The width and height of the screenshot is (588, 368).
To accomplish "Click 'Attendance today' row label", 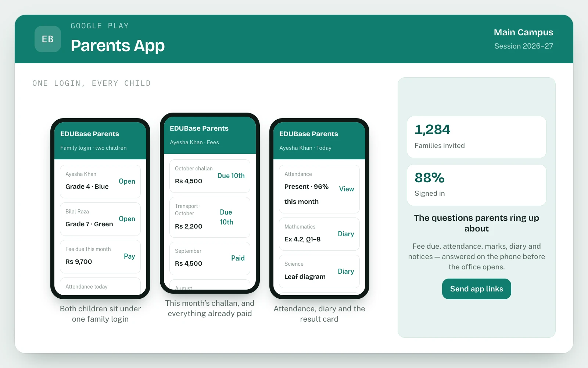I will pos(86,287).
